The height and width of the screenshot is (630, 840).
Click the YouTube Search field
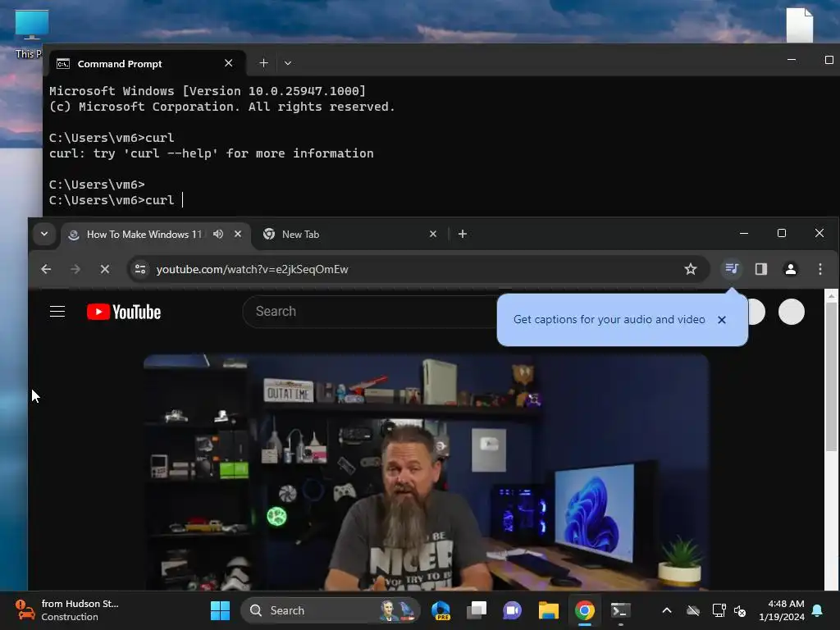point(371,311)
